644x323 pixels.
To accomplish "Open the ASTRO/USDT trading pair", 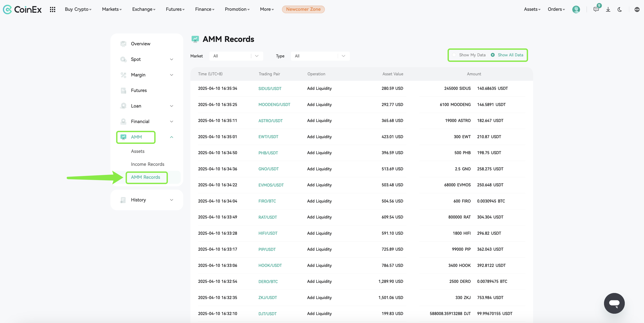I will 271,121.
